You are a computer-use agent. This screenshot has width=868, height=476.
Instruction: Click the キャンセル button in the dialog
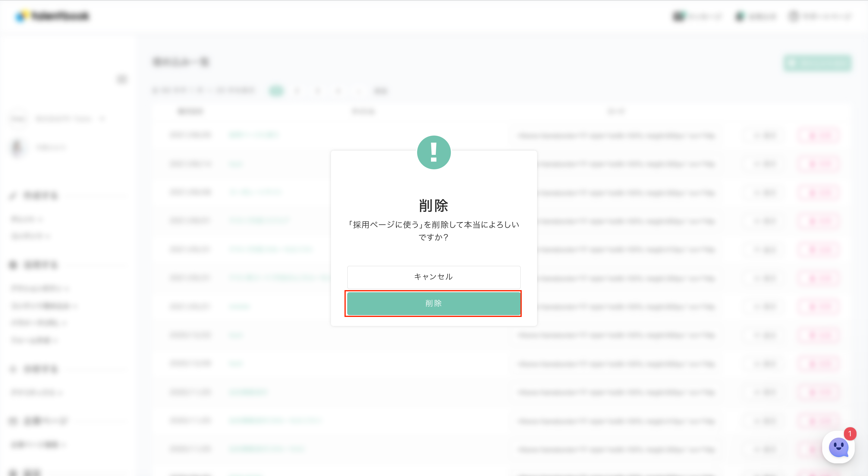(x=433, y=277)
